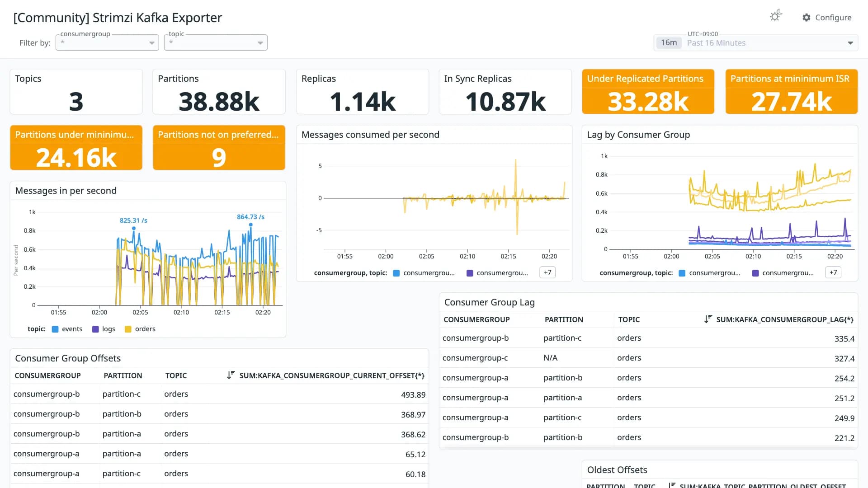The height and width of the screenshot is (488, 868).
Task: Click the 65.12 offset value
Action: (x=415, y=454)
